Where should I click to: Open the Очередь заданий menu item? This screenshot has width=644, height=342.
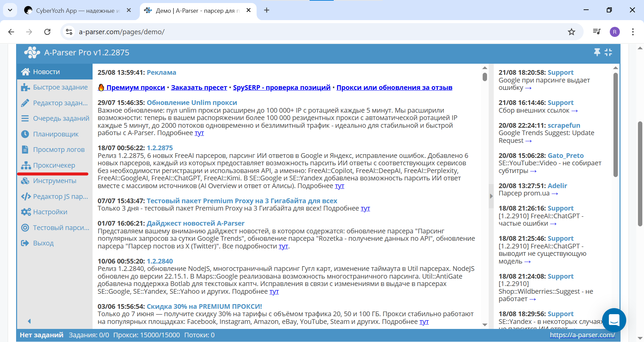click(x=61, y=118)
